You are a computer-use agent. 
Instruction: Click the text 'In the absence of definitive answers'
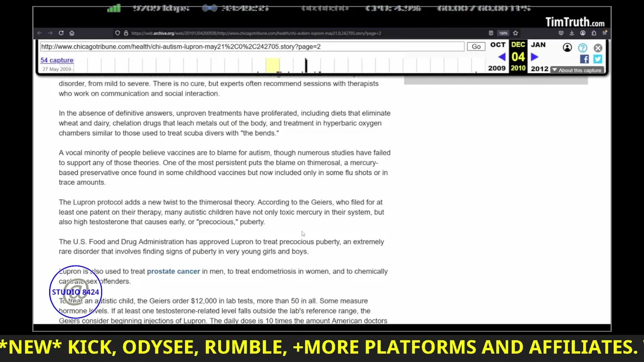click(115, 113)
